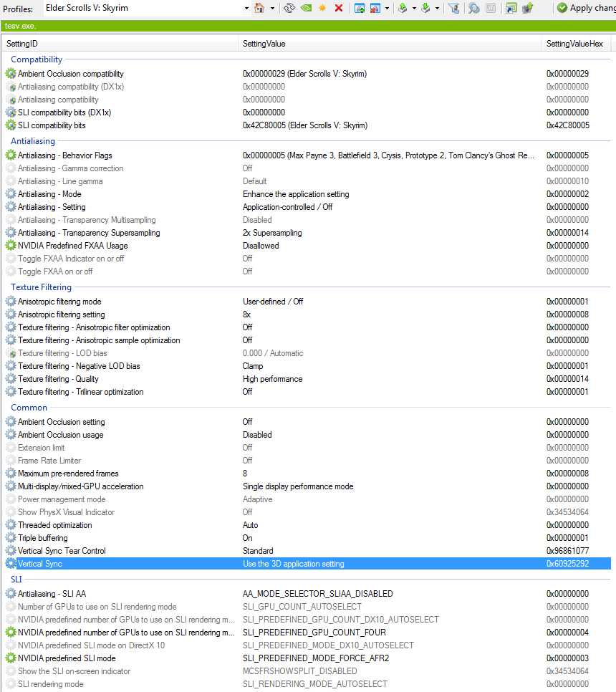
Task: Click gear icon beside Triple buffering
Action: [11, 537]
